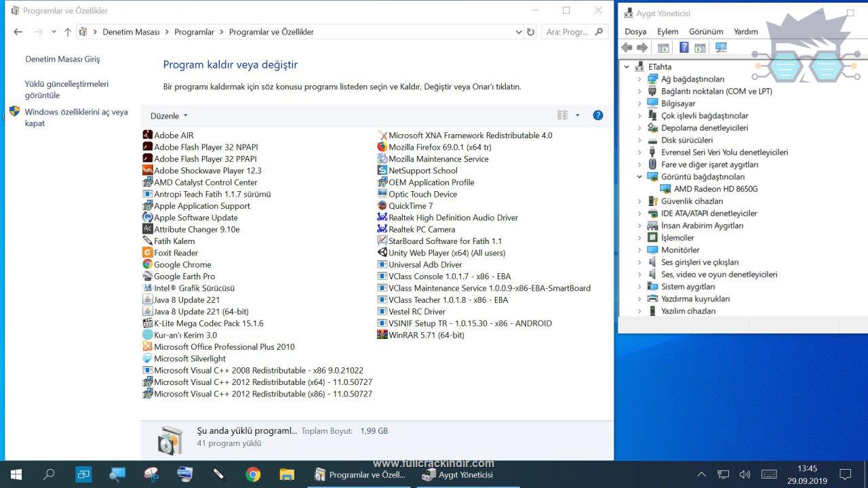868x488 pixels.
Task: Open the view options dropdown arrow
Action: click(578, 115)
